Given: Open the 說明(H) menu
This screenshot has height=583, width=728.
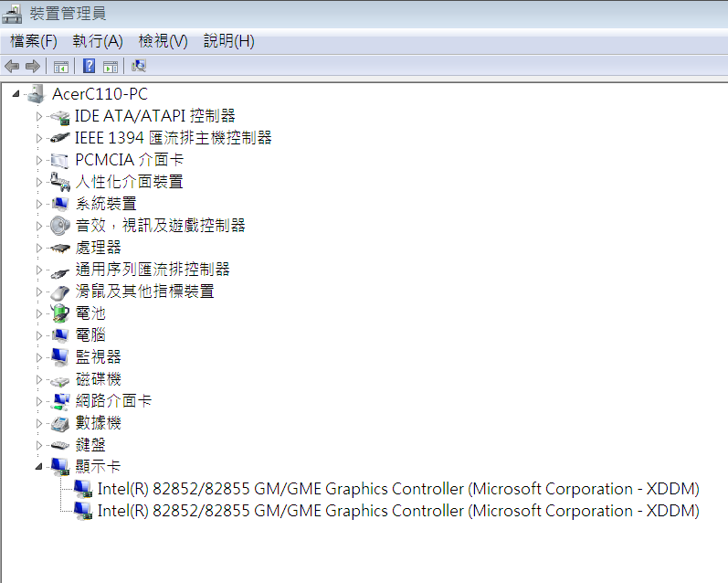Looking at the screenshot, I should click(229, 41).
